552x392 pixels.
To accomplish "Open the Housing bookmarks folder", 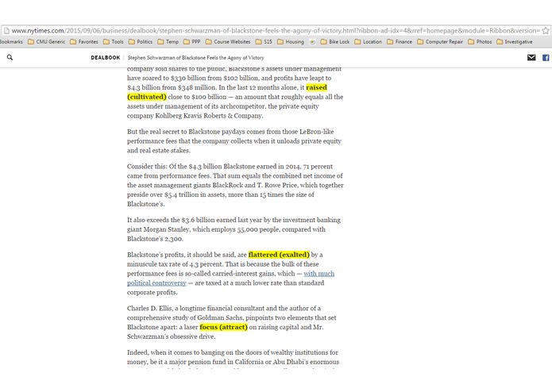I will [x=291, y=41].
